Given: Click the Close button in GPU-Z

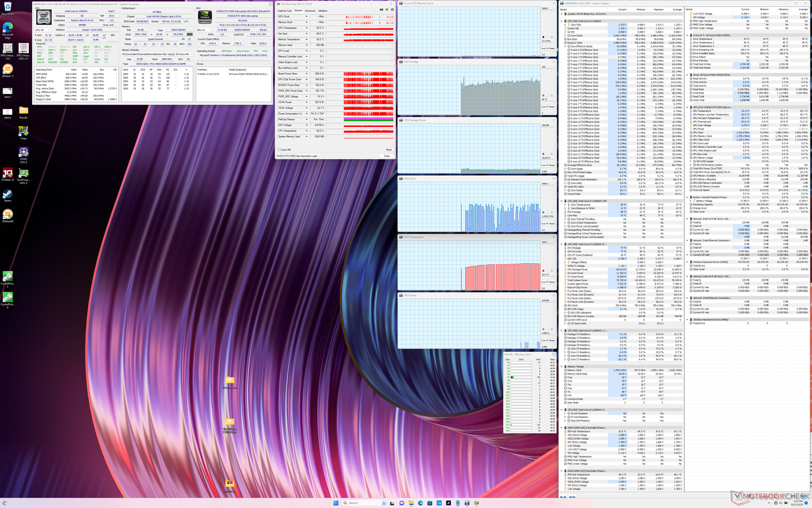Looking at the screenshot, I should click(387, 156).
